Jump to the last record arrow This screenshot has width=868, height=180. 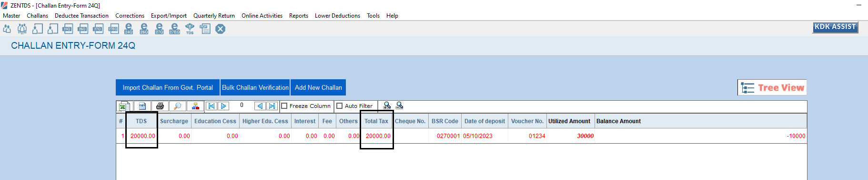tap(272, 106)
